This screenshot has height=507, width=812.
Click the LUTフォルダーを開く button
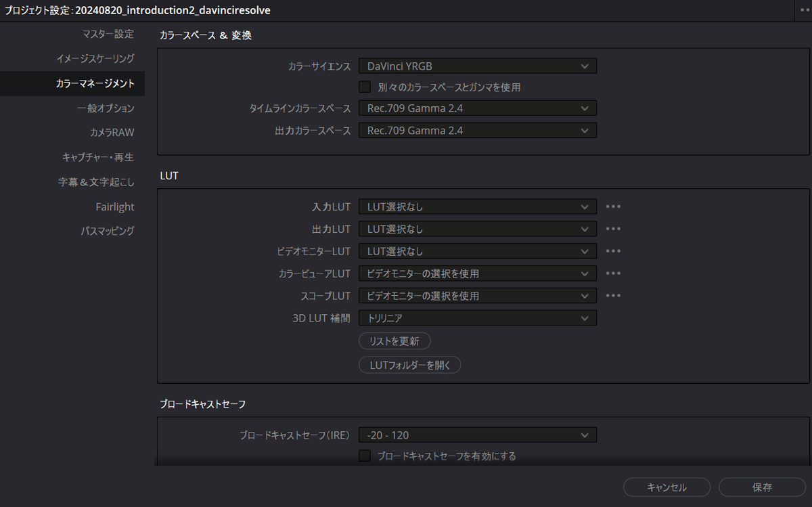[x=410, y=365]
